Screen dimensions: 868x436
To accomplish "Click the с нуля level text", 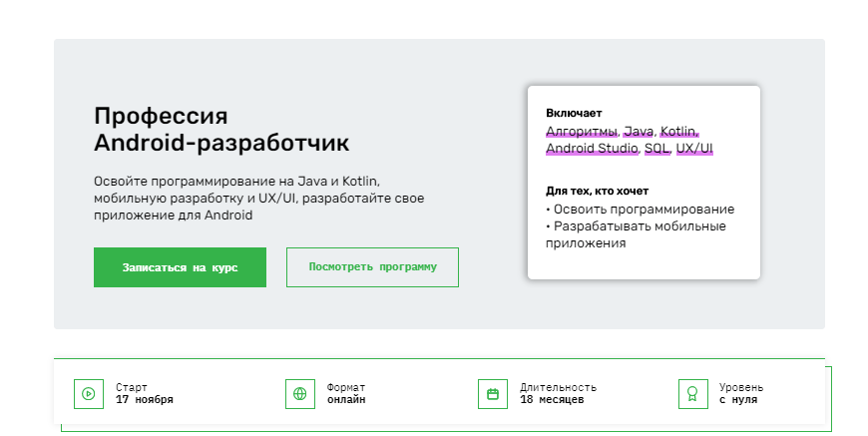I will [x=739, y=400].
